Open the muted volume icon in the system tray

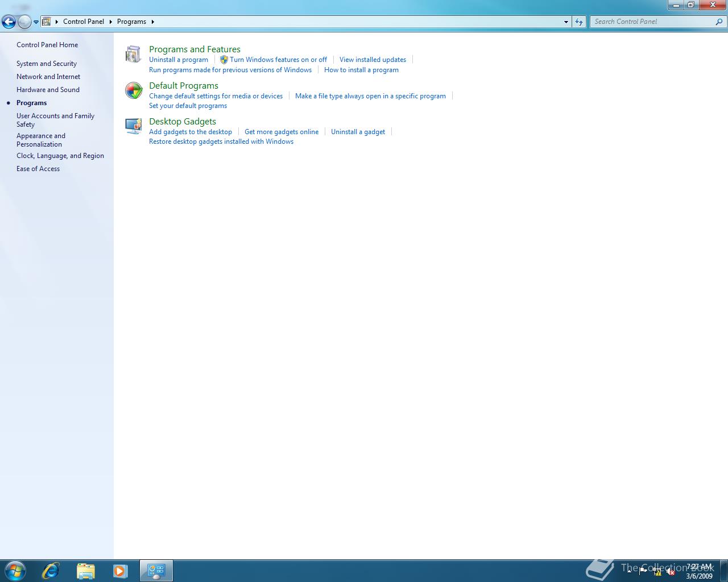[x=670, y=571]
